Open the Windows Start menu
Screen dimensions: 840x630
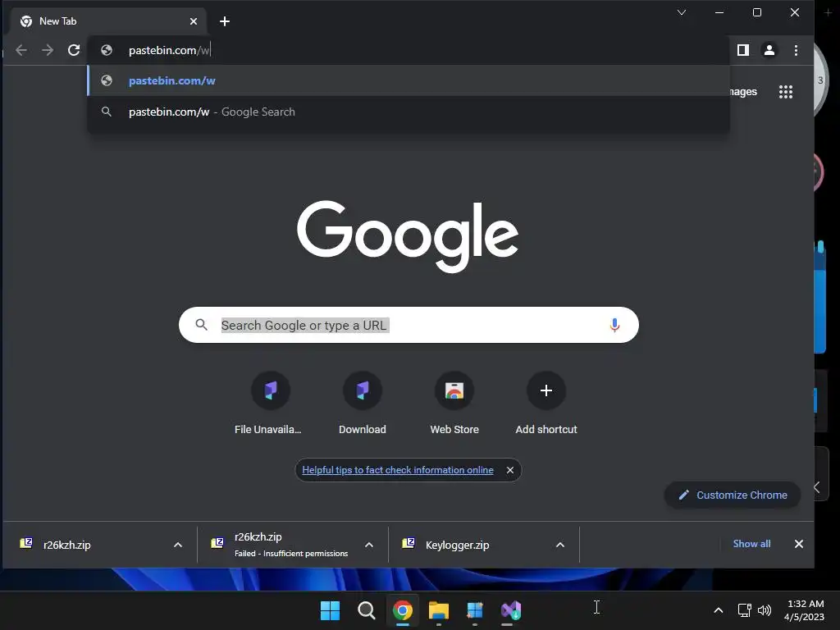tap(330, 610)
